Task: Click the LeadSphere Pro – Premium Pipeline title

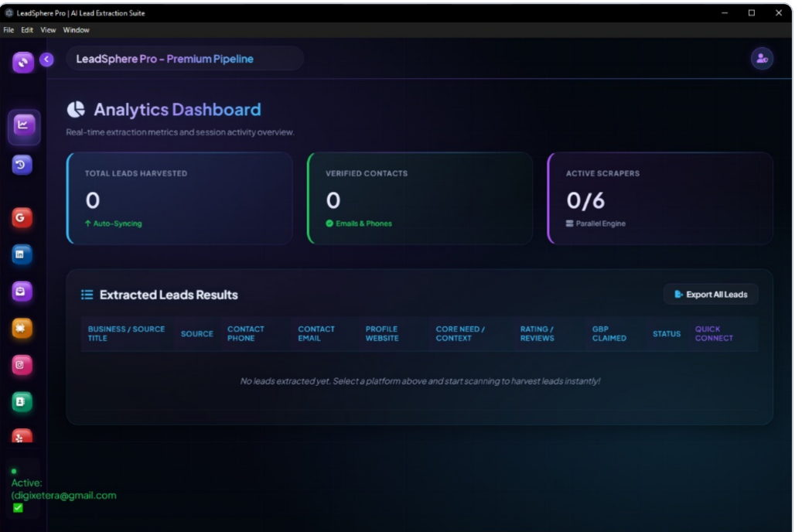Action: point(165,59)
